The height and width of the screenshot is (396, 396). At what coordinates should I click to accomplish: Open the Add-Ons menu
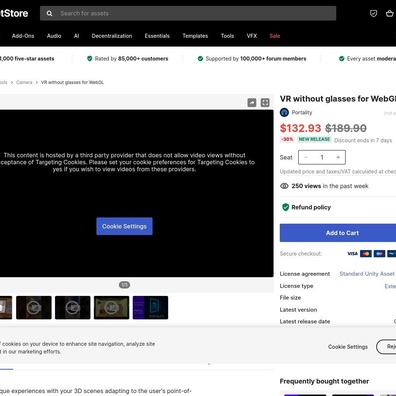pyautogui.click(x=23, y=36)
